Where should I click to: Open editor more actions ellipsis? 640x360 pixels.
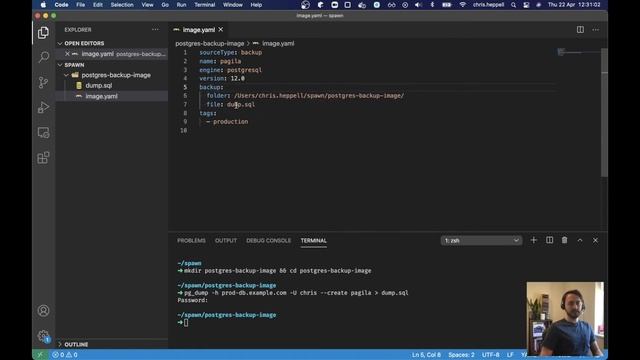(596, 29)
